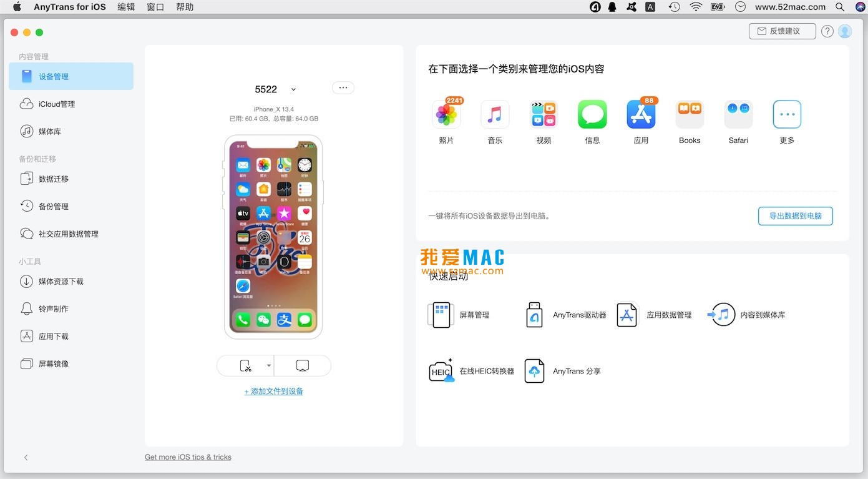Open the Music (音乐) category icon

click(x=495, y=115)
